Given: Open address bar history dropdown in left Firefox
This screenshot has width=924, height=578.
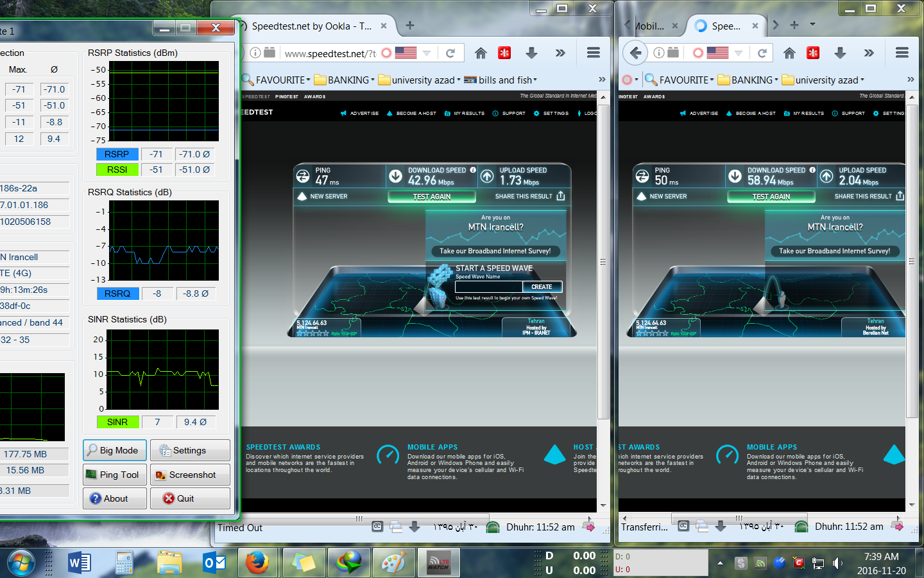Looking at the screenshot, I should pos(427,53).
